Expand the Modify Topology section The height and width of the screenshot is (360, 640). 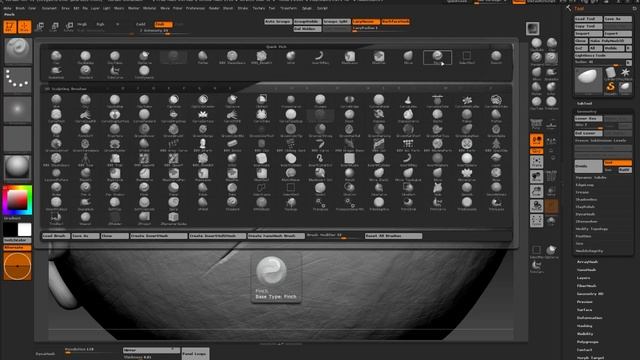click(x=592, y=229)
